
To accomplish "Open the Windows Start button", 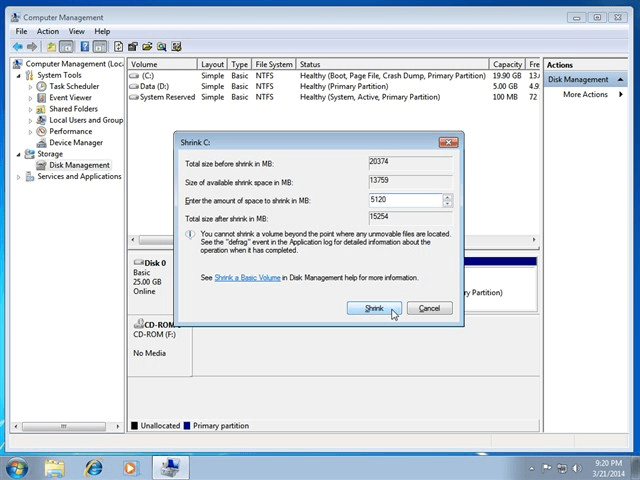I will 17,468.
